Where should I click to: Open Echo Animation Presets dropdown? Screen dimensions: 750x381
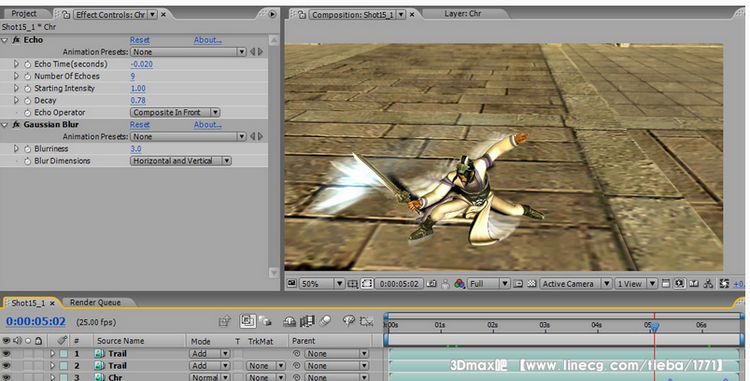click(x=188, y=52)
